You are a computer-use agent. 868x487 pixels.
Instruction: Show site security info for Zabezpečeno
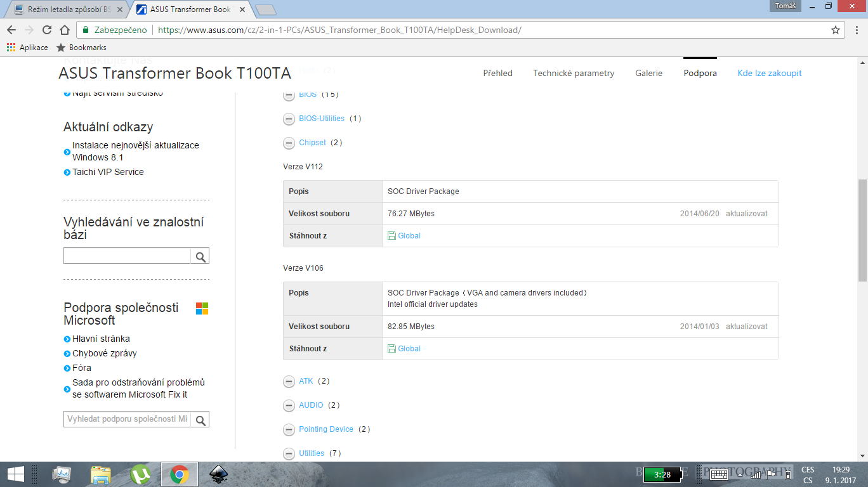point(115,30)
